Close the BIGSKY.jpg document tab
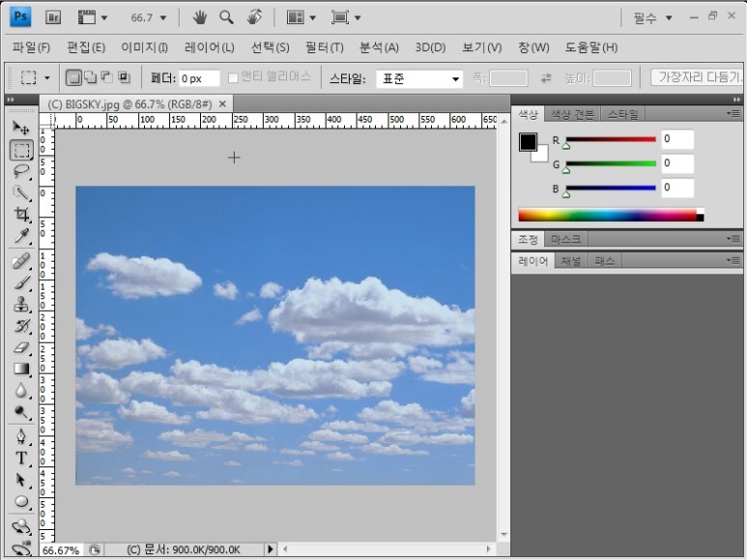The height and width of the screenshot is (560, 747). pyautogui.click(x=223, y=103)
